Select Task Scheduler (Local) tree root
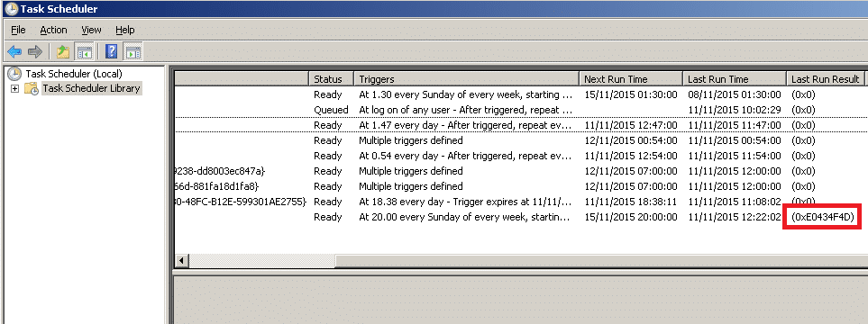Screen dimensions: 868x324 click(74, 74)
